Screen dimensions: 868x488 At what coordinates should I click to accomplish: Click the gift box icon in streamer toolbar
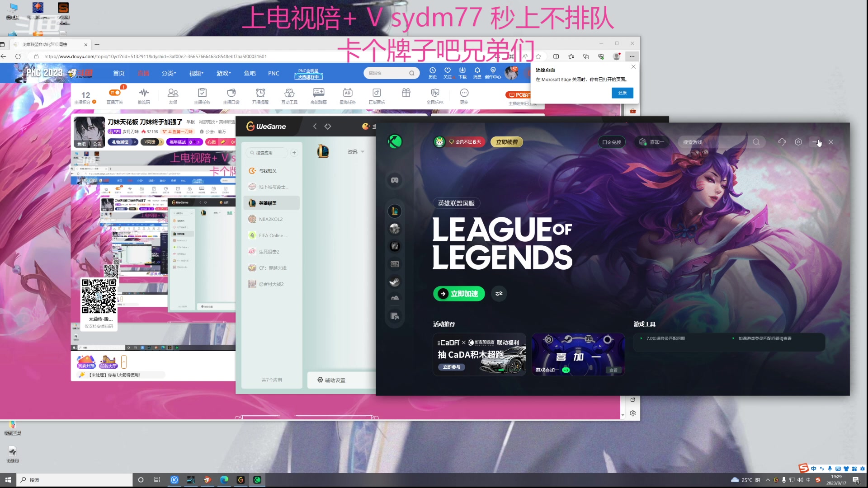406,93
